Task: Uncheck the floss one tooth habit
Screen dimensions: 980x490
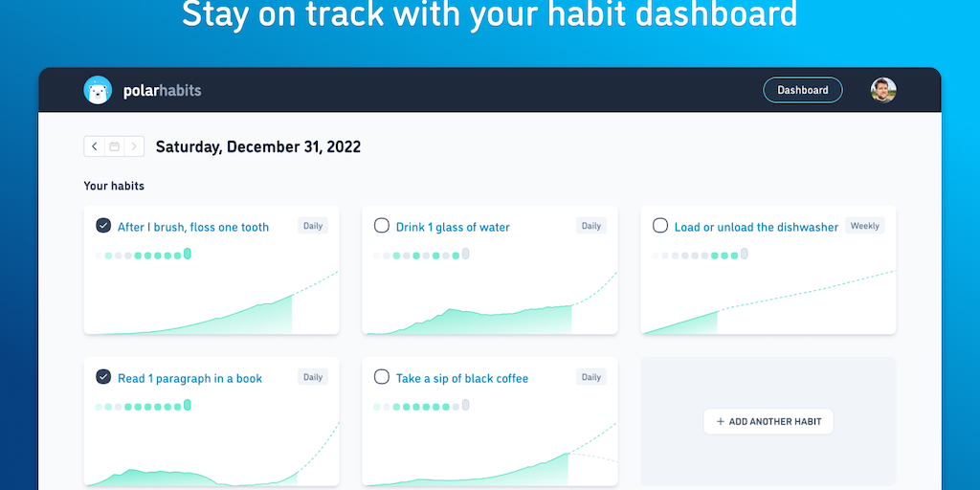Action: click(x=103, y=226)
